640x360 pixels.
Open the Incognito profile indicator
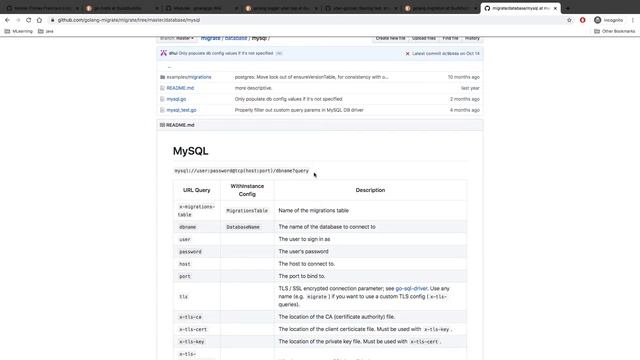(x=608, y=20)
